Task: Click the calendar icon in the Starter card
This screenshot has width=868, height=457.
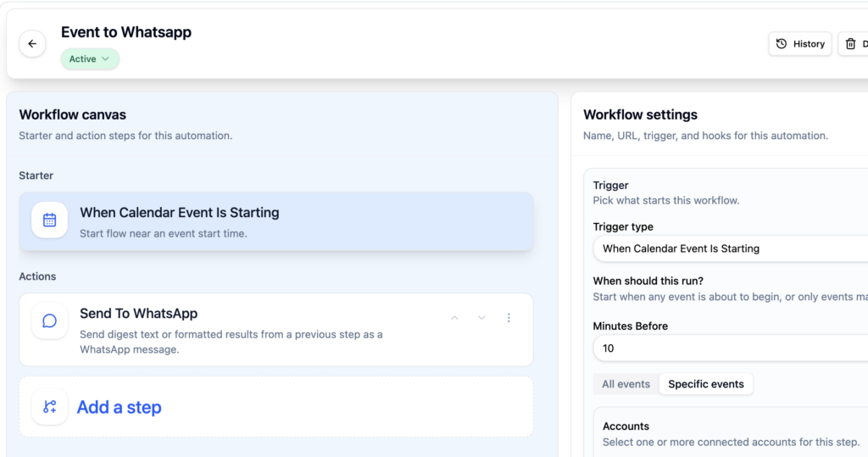Action: pyautogui.click(x=50, y=220)
